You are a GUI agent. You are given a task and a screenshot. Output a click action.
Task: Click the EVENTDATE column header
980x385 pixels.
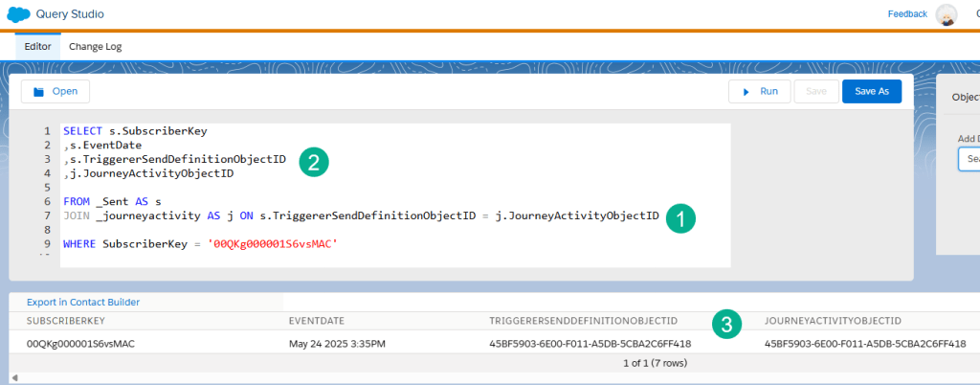click(316, 321)
